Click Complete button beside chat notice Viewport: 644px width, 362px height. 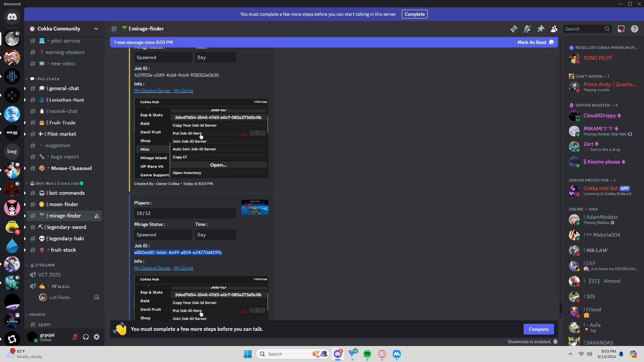(x=539, y=329)
